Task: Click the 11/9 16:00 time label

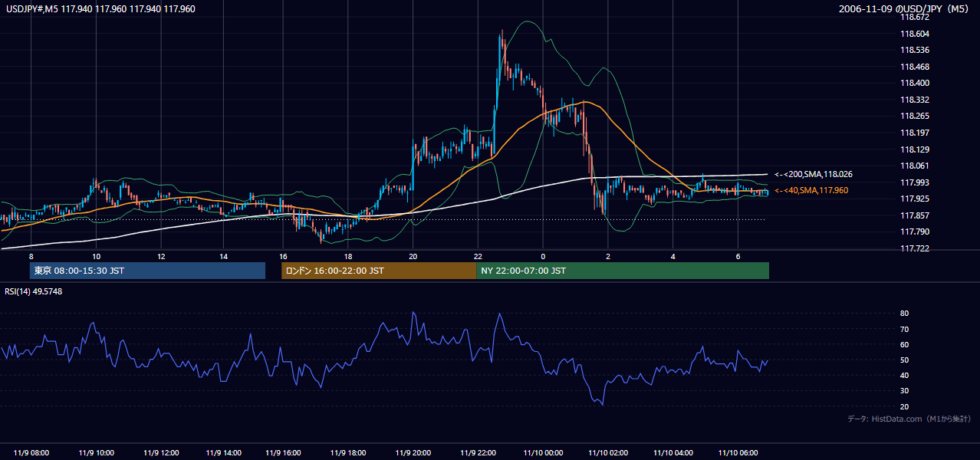Action: point(284,452)
